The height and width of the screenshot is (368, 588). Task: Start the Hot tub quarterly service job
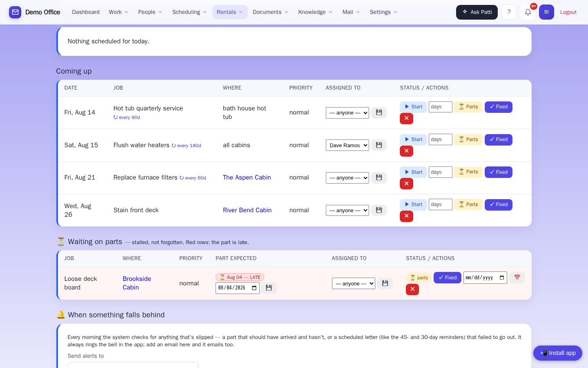click(413, 107)
